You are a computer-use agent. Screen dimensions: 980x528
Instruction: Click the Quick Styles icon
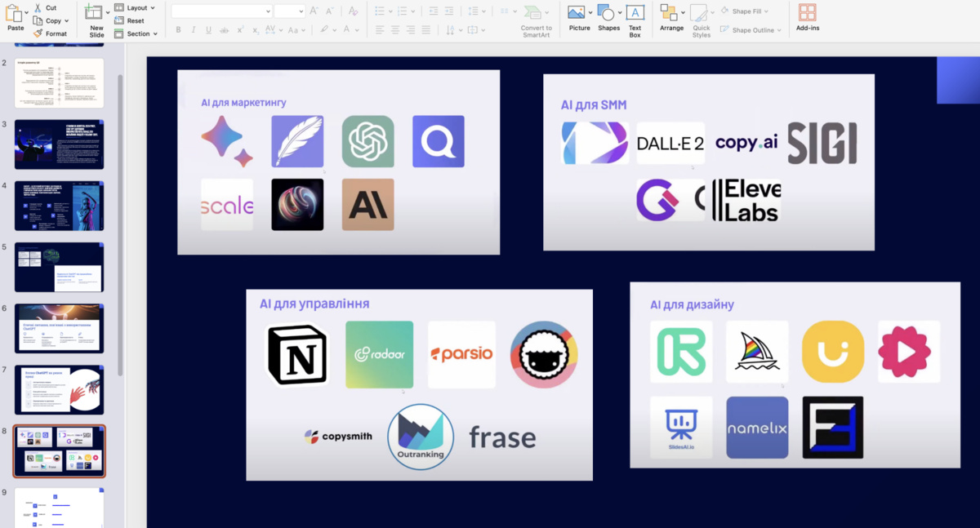point(699,12)
